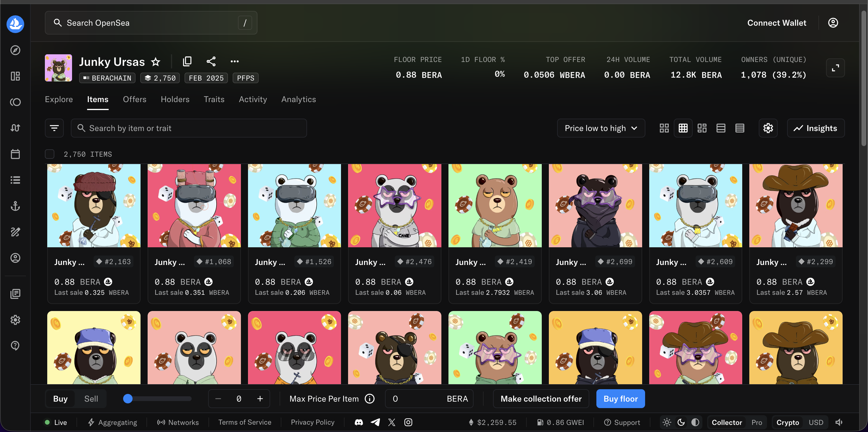This screenshot has width=868, height=432.
Task: Select the list view layout
Action: (x=721, y=128)
